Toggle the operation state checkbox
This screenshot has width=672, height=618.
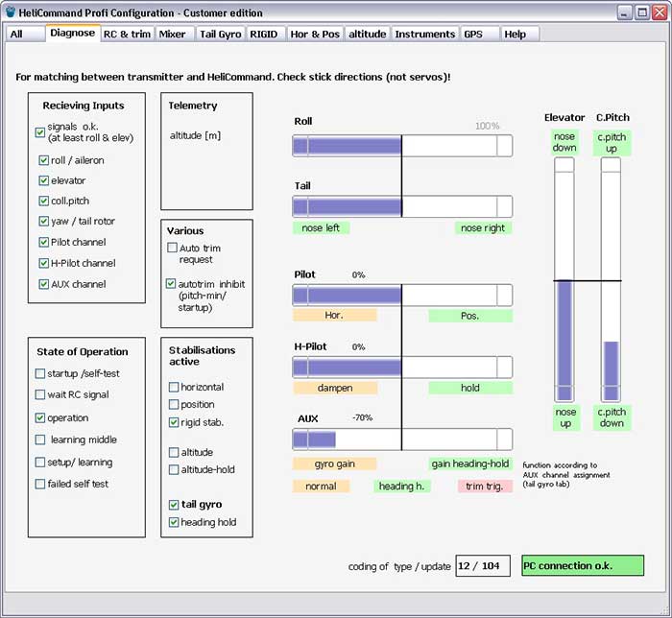pos(40,417)
